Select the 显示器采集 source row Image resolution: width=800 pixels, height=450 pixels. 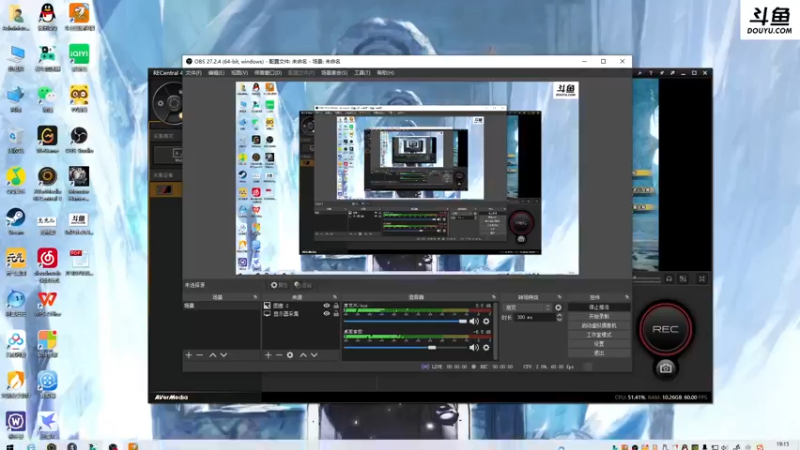(301, 314)
